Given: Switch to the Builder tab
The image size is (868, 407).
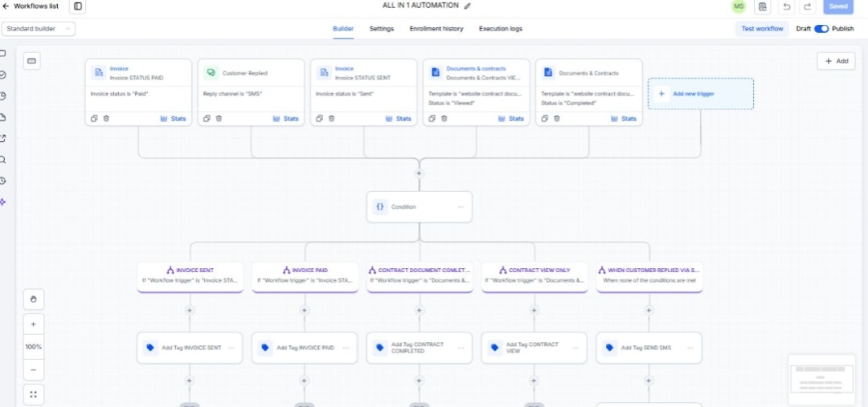Looking at the screenshot, I should click(343, 29).
